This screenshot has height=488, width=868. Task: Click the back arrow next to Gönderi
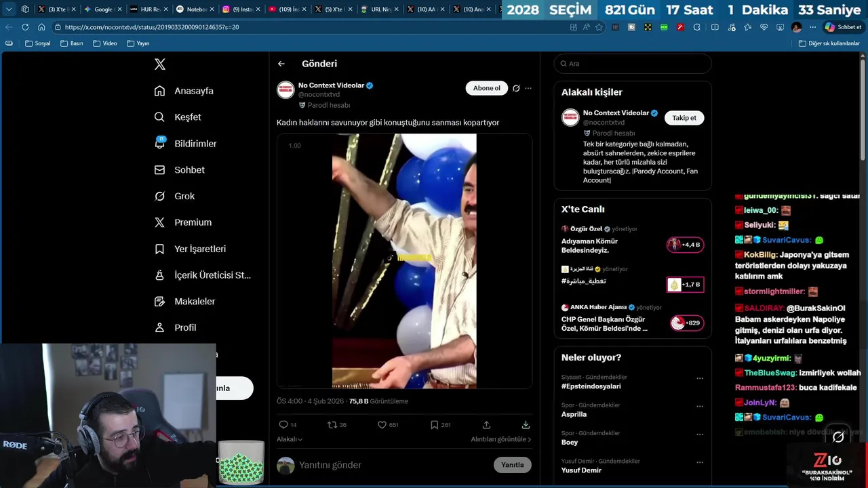(281, 64)
